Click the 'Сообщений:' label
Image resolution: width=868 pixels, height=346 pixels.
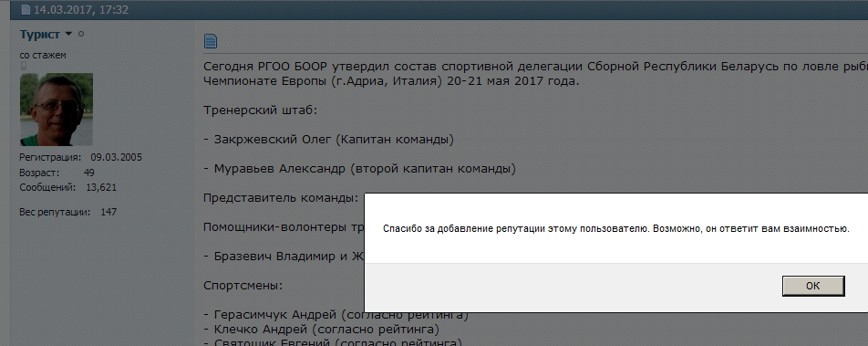point(47,187)
